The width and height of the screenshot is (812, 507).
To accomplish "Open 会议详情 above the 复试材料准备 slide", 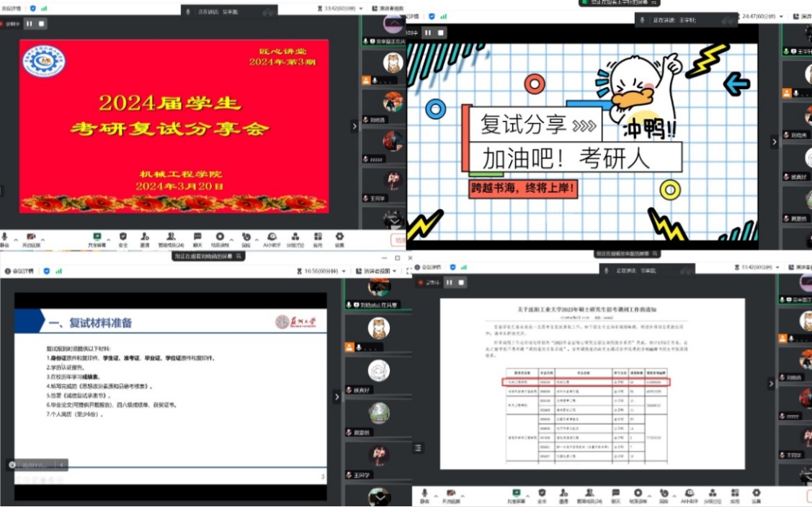I will 19,271.
